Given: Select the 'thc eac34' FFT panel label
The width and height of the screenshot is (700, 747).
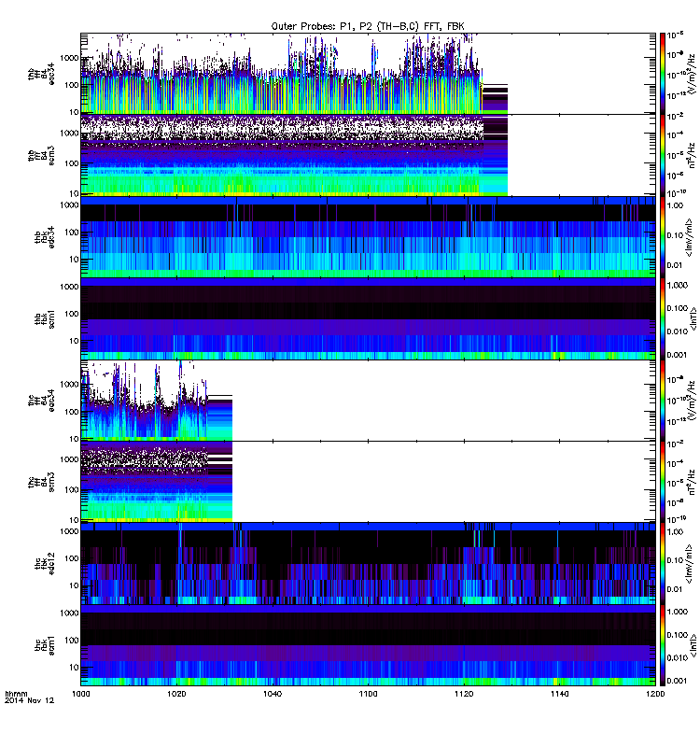Looking at the screenshot, I should pos(41,401).
